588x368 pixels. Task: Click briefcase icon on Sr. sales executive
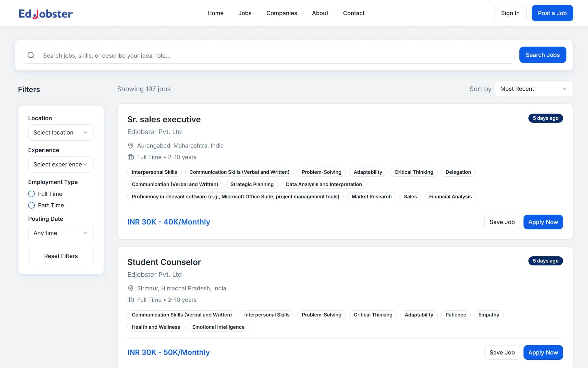[x=131, y=157]
